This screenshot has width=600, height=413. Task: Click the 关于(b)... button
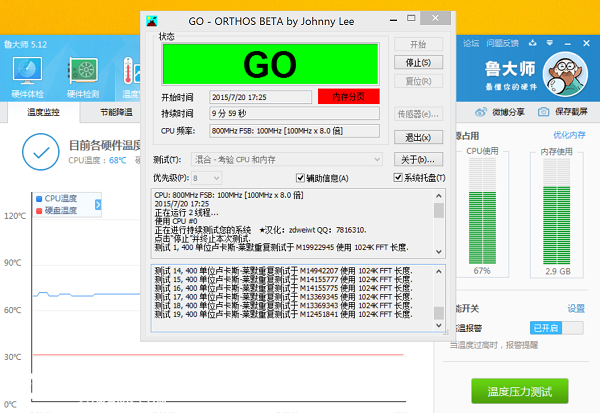click(419, 159)
